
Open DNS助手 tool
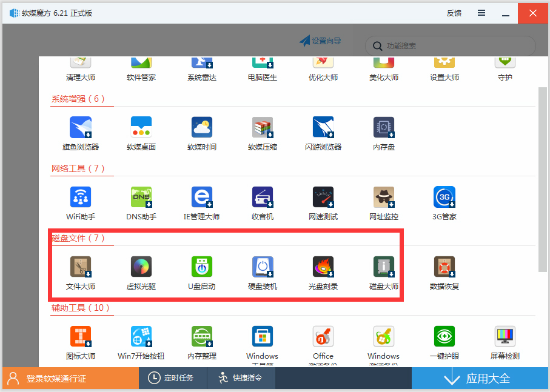[141, 204]
